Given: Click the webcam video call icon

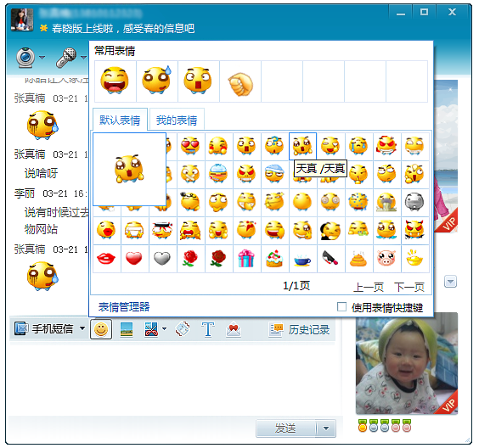Looking at the screenshot, I should click(x=25, y=58).
